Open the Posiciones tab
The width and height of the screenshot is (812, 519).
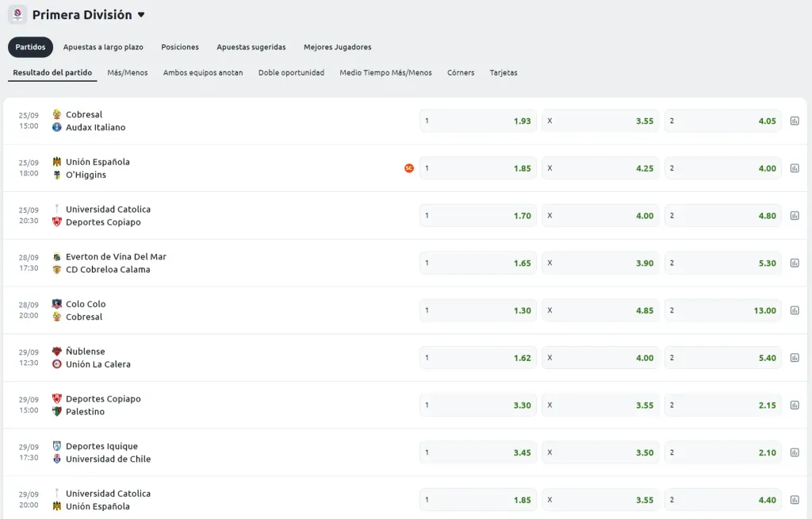point(180,47)
